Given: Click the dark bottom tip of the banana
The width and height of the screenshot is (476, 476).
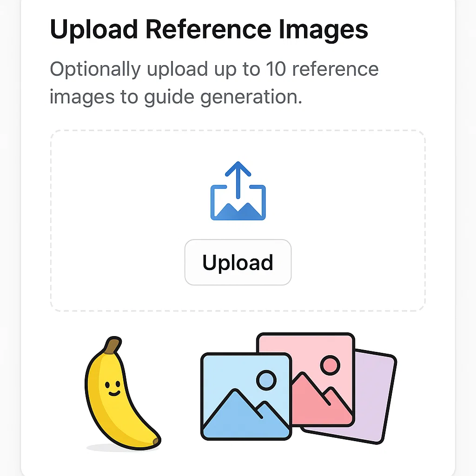Looking at the screenshot, I should point(156,440).
